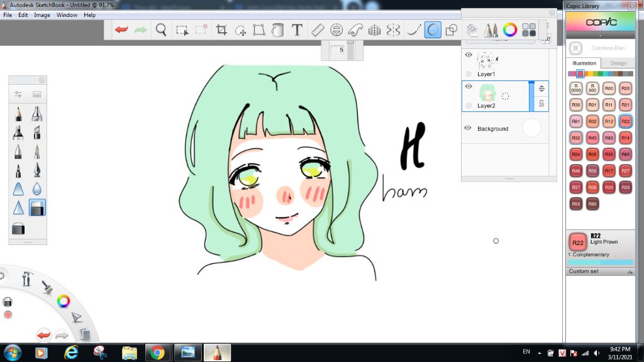Select the Text tool
This screenshot has width=644, height=362.
click(x=297, y=30)
